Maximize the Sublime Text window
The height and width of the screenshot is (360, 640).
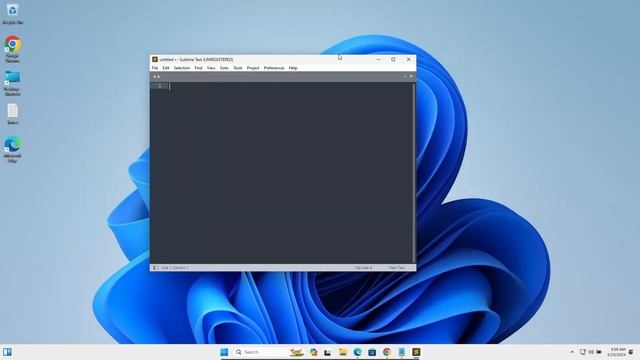[393, 60]
